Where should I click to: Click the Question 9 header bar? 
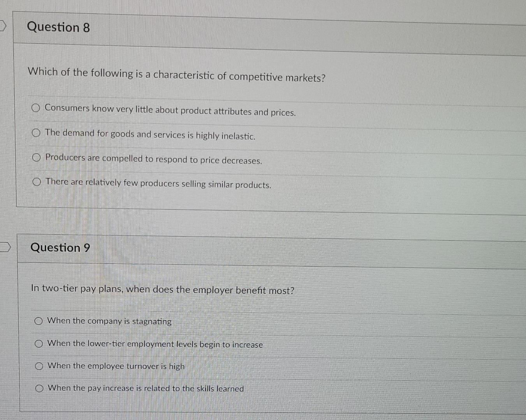pyautogui.click(x=234, y=248)
